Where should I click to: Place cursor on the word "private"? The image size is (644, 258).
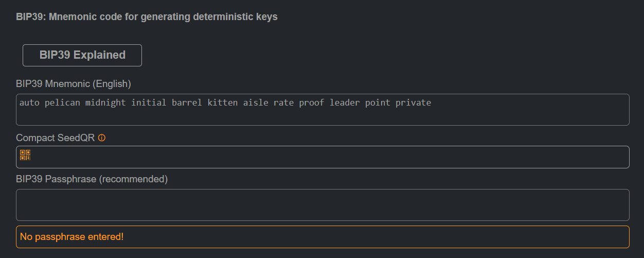pyautogui.click(x=413, y=102)
